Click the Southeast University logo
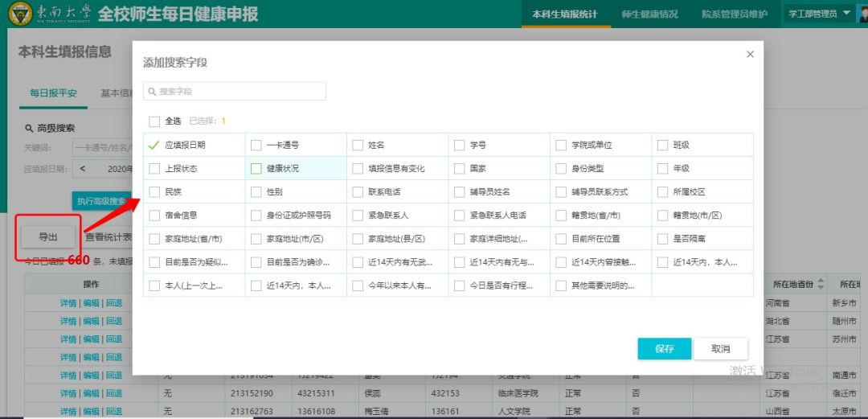868x419 pixels. [21, 14]
